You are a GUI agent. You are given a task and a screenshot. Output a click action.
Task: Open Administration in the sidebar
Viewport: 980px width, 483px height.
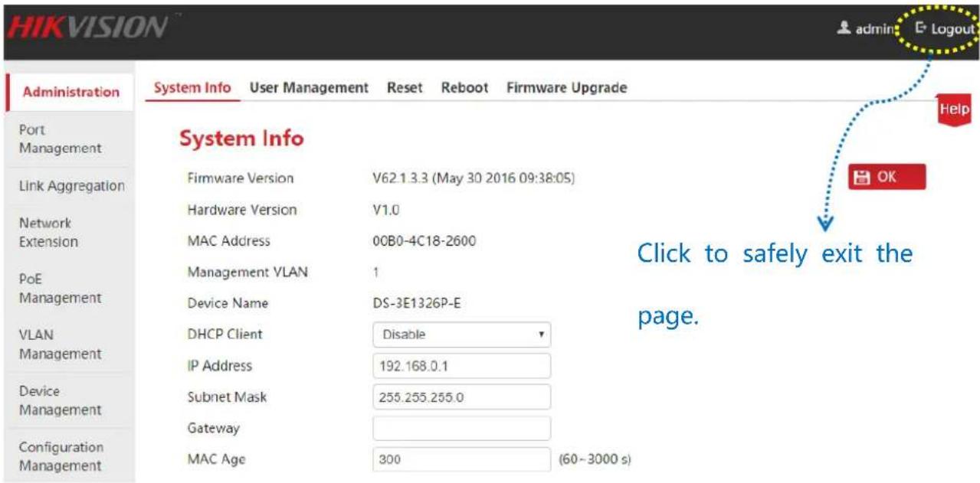pos(70,92)
